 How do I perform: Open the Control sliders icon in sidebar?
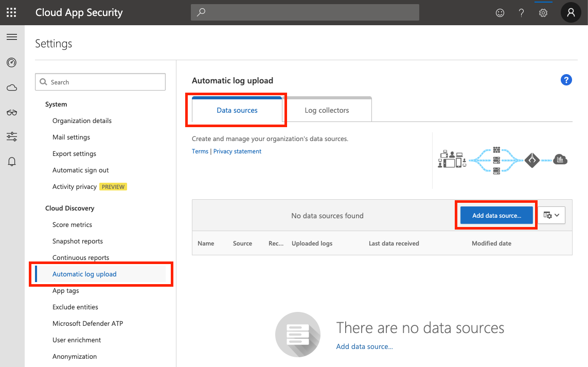click(12, 137)
